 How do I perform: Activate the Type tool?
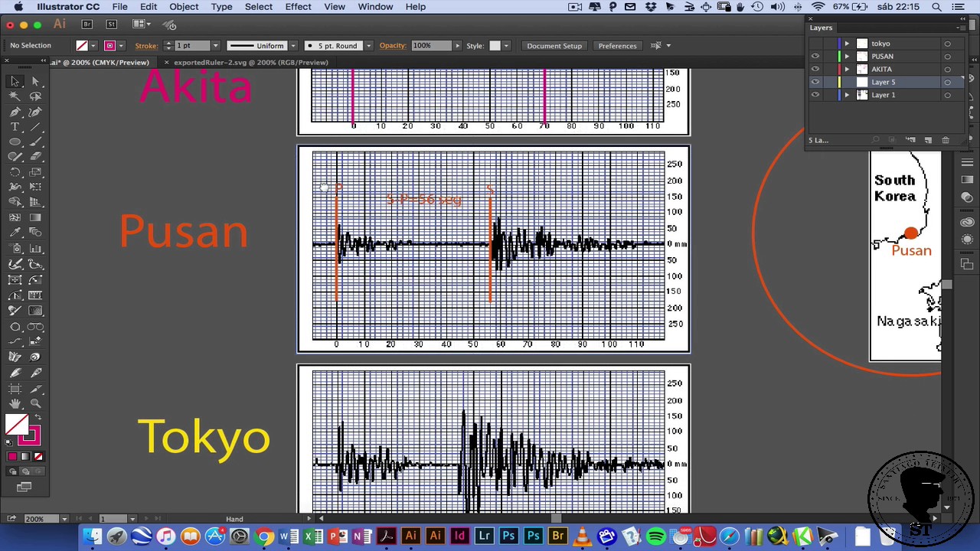pos(15,127)
